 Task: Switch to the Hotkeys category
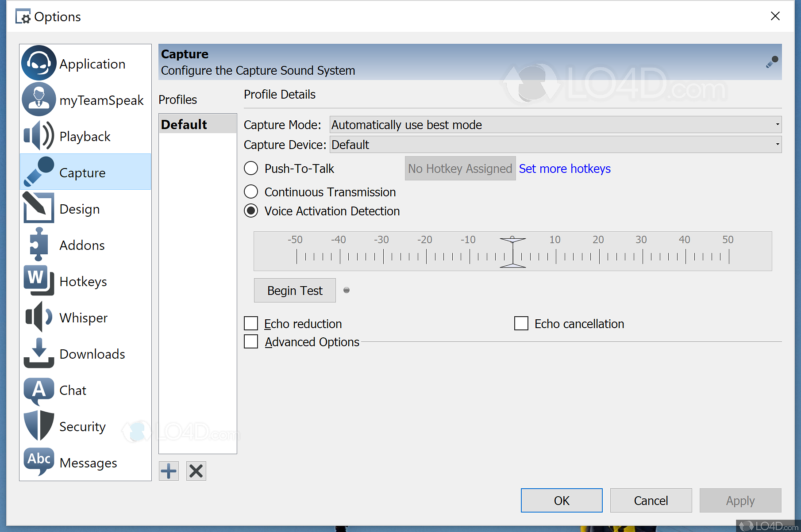(38, 281)
